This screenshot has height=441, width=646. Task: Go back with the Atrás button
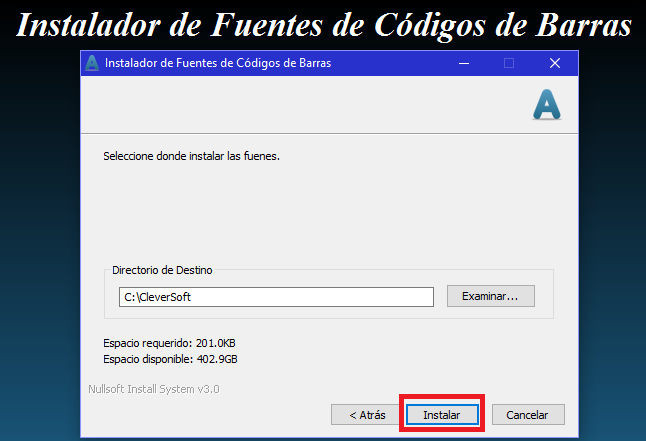[367, 414]
